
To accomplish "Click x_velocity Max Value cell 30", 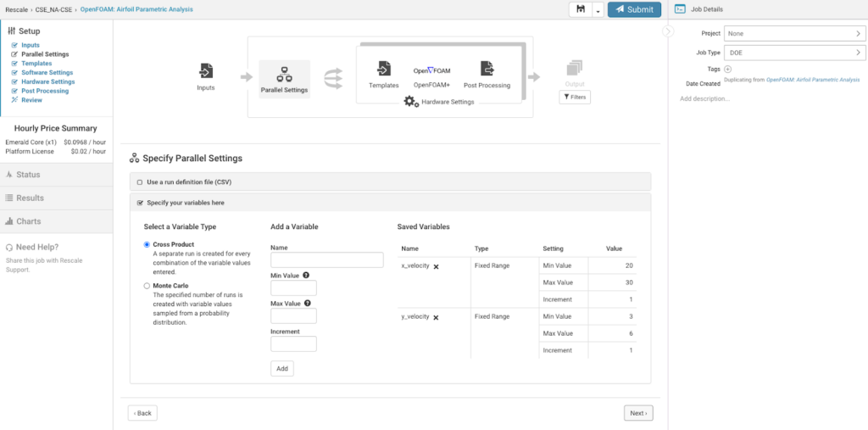I will (612, 282).
